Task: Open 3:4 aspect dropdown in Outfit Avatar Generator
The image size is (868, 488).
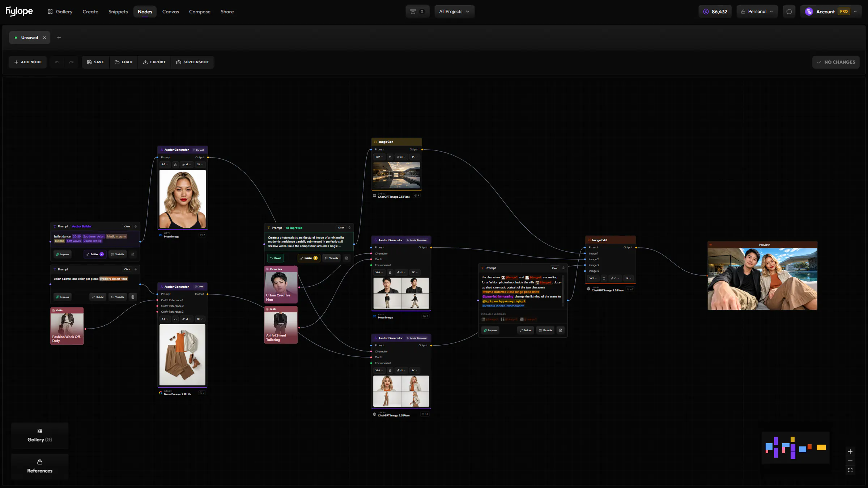Action: [x=165, y=319]
